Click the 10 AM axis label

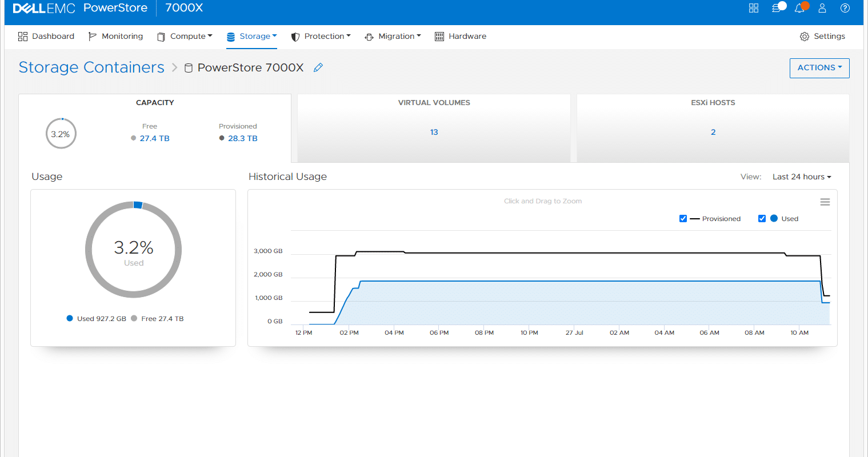tap(799, 333)
